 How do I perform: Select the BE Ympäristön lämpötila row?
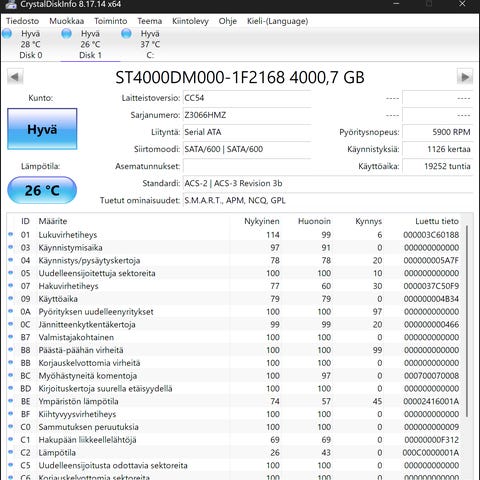[234, 401]
